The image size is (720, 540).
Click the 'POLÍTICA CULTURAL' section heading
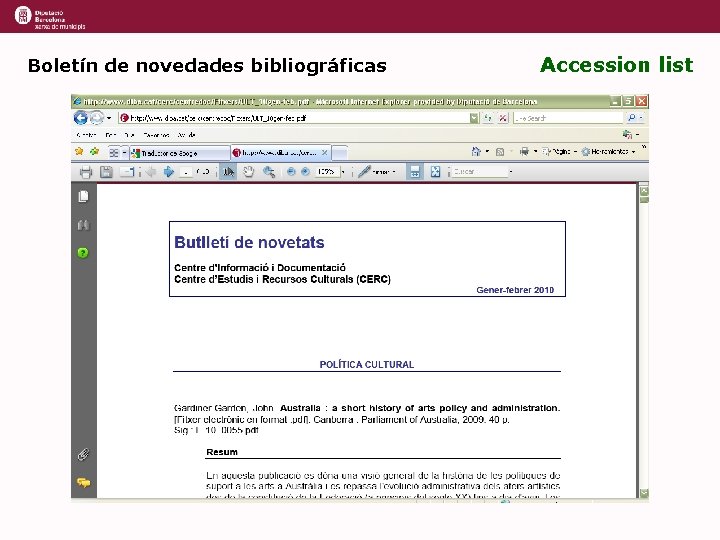click(367, 365)
